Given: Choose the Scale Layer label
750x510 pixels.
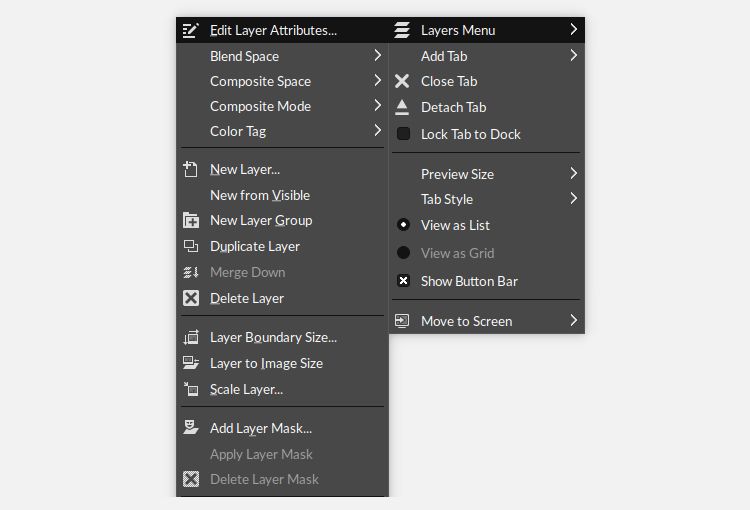Looking at the screenshot, I should coord(246,389).
